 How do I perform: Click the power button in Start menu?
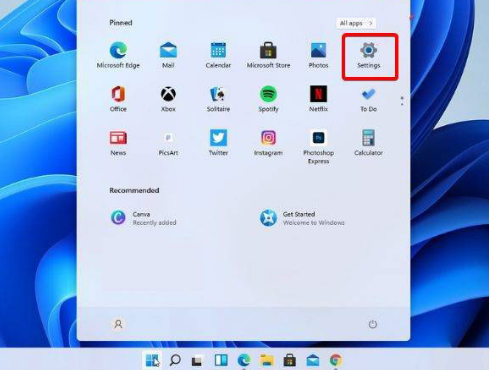[x=373, y=324]
